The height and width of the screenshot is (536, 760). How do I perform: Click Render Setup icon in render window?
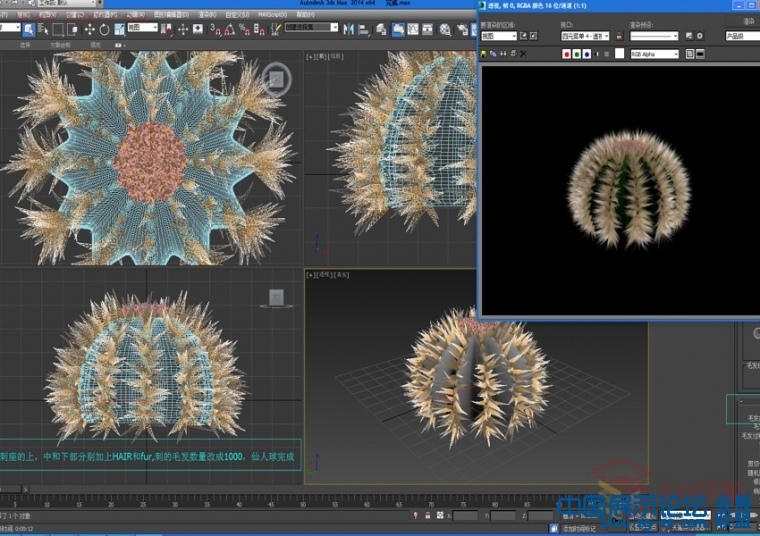[x=689, y=36]
